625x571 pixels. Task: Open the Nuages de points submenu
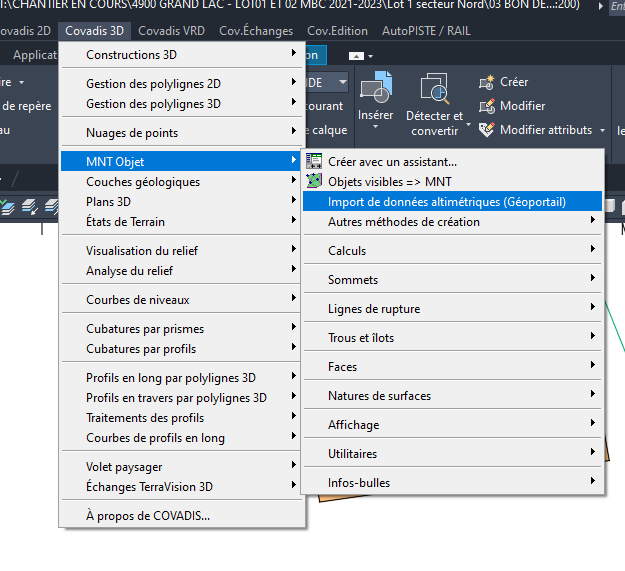pyautogui.click(x=181, y=133)
